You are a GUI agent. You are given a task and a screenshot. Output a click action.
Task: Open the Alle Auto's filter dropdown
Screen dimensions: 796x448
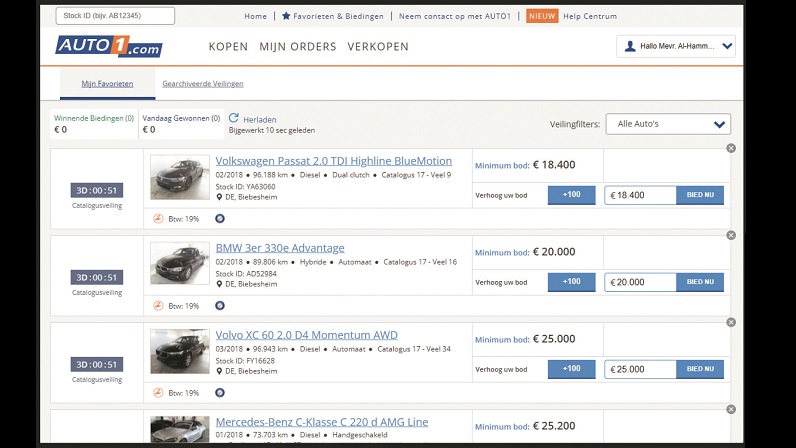pos(668,124)
